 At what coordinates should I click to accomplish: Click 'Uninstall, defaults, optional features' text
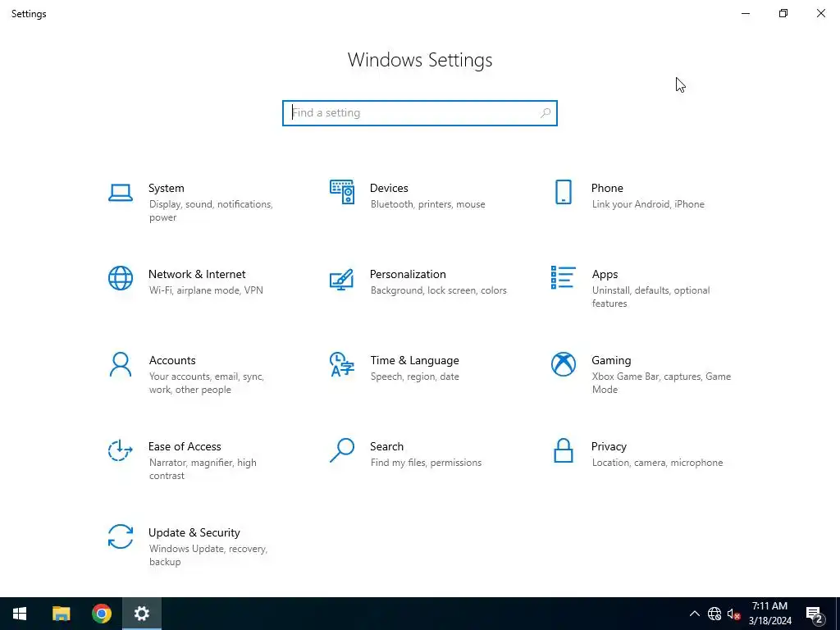point(651,297)
